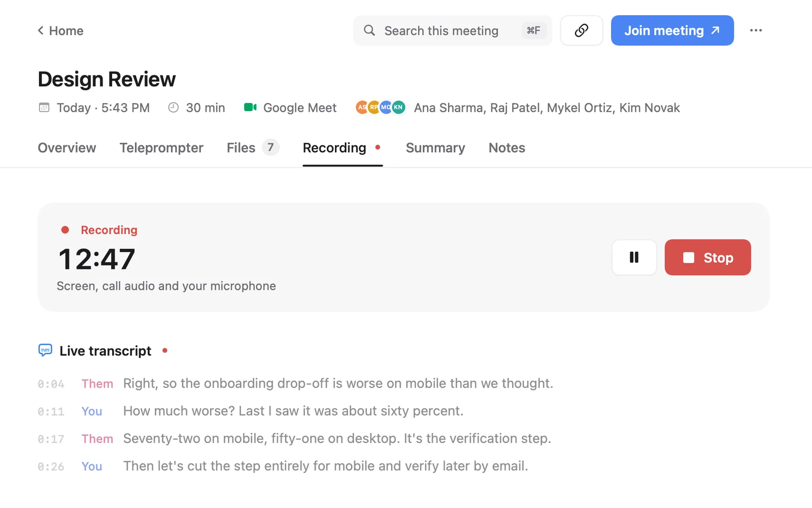Click transcript line 'How much worse?'
The height and width of the screenshot is (508, 812).
[251, 411]
